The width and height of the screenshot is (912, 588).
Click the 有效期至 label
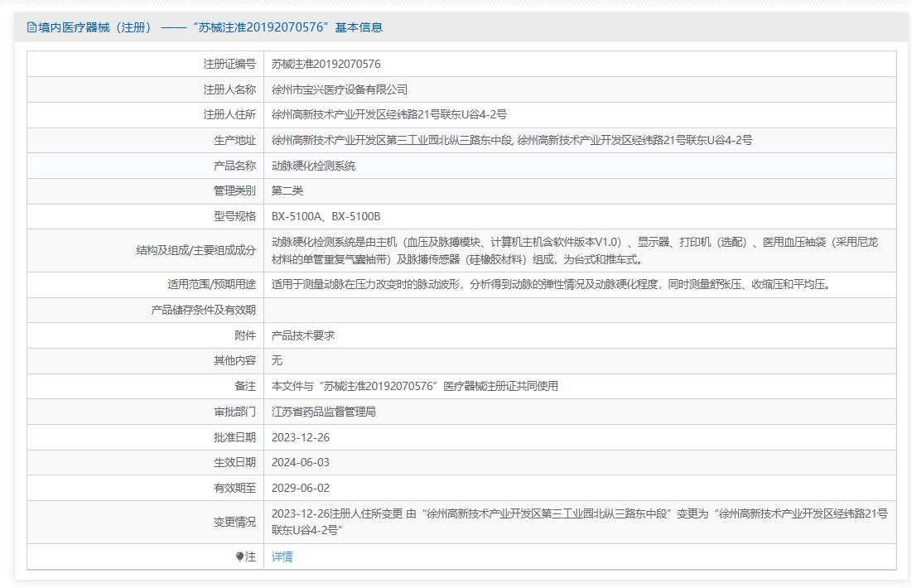tap(234, 488)
